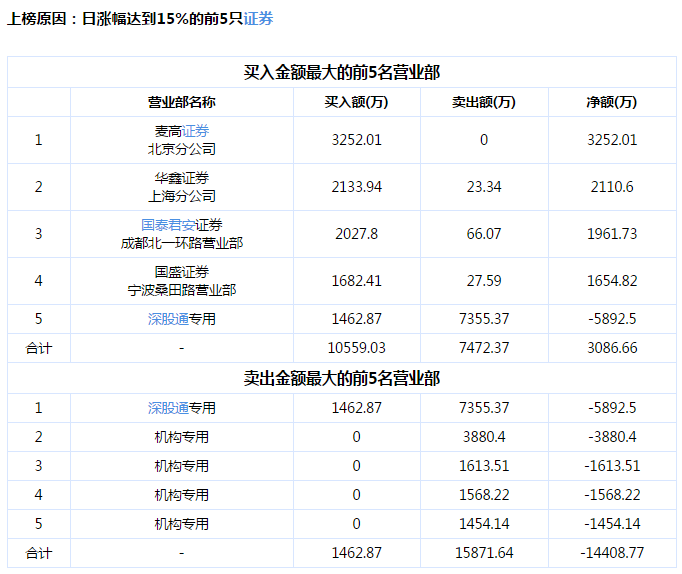
Task: Select the sell total value 15871.64
Action: (483, 552)
